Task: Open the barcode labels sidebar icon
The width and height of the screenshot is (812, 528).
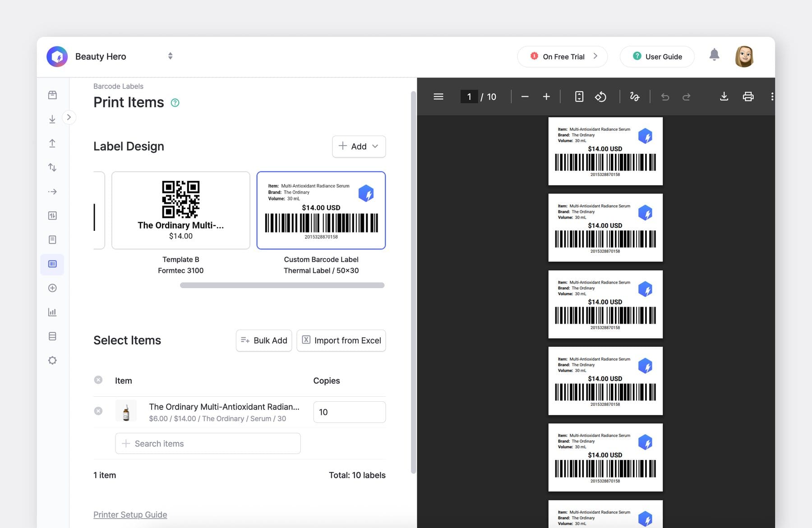Action: point(52,264)
